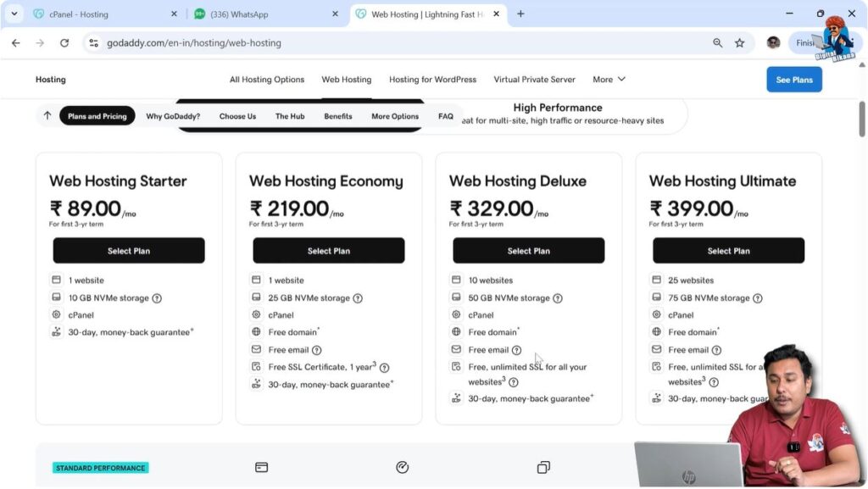Select Plan for Web Hosting Deluxe

point(528,251)
